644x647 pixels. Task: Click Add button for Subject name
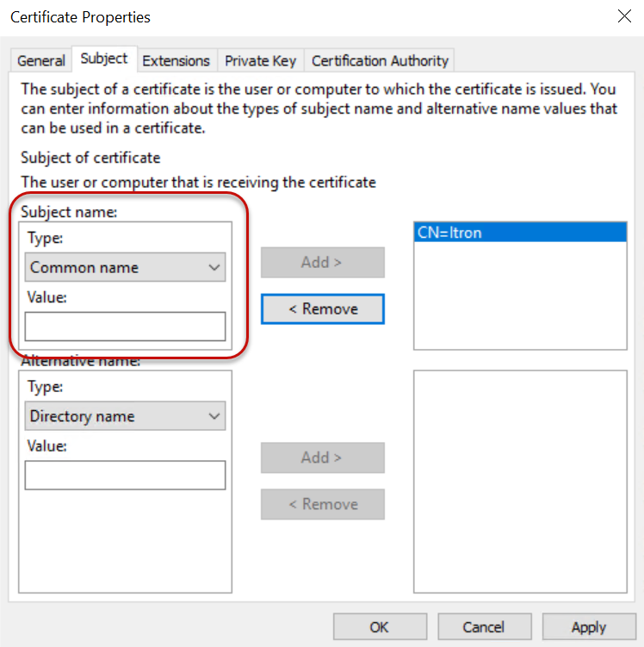pyautogui.click(x=322, y=263)
